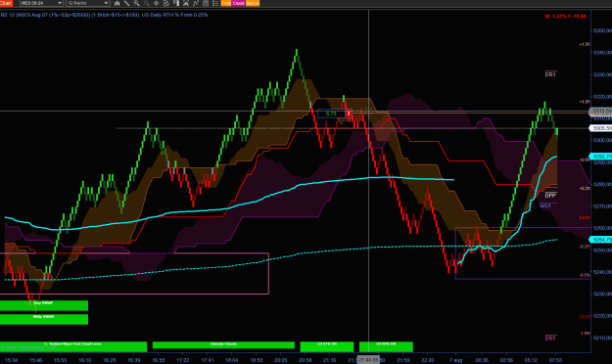This screenshot has width=612, height=364.
Task: Click the 7 aug date axis label
Action: [x=455, y=360]
